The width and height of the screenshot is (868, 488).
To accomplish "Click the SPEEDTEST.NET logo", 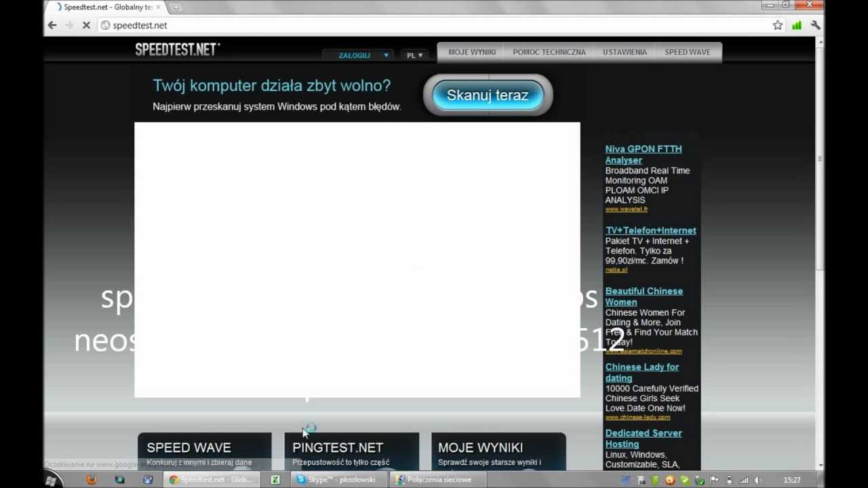I will (177, 49).
